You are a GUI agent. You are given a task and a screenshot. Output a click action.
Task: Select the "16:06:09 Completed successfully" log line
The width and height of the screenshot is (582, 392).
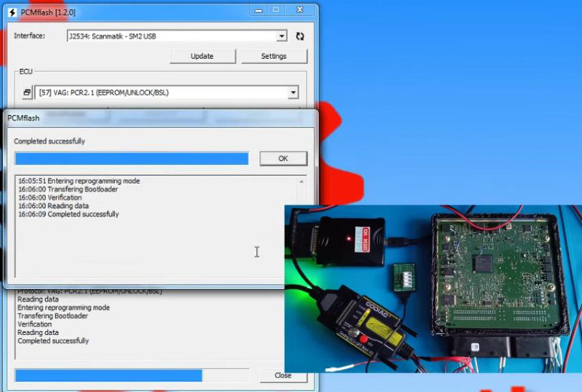68,215
